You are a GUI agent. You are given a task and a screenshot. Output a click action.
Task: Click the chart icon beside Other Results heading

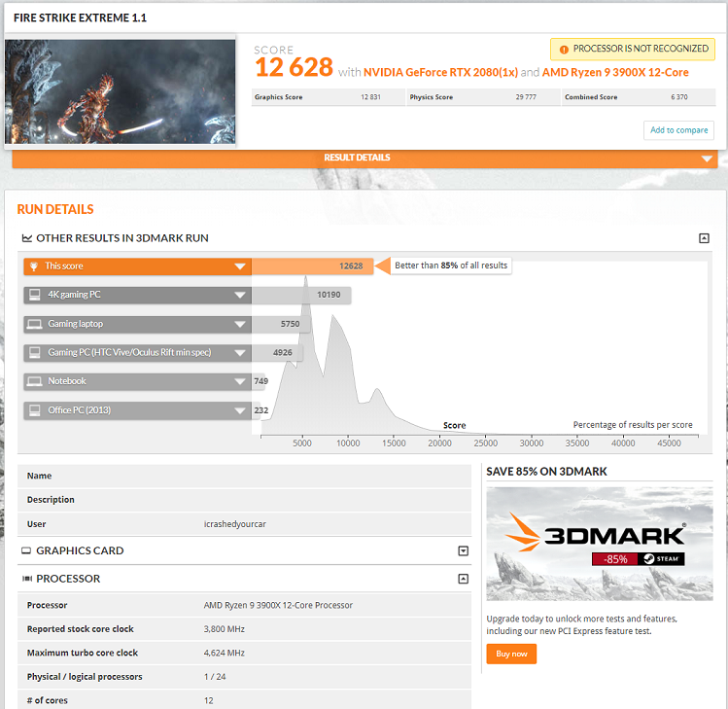point(27,238)
